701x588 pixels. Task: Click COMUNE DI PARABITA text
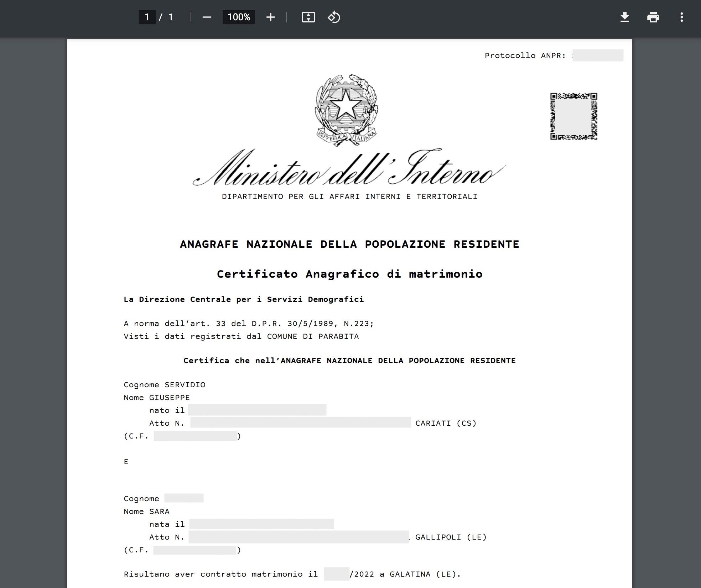point(313,336)
